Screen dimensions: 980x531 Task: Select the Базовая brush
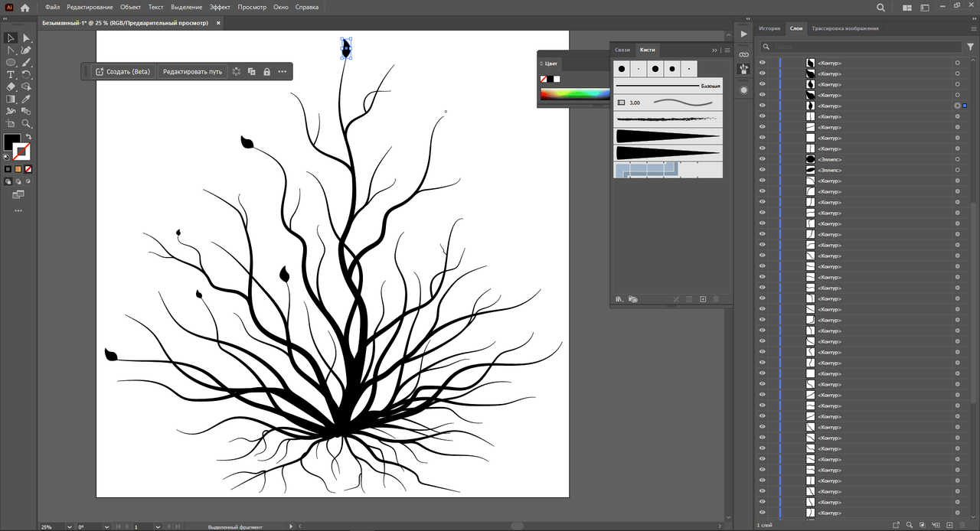click(x=668, y=86)
